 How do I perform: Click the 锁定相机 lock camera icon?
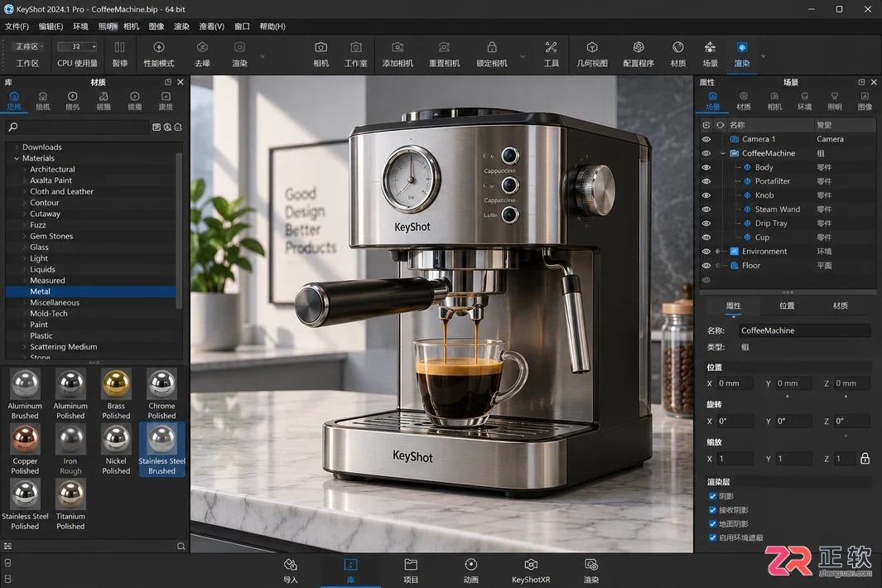[x=492, y=47]
